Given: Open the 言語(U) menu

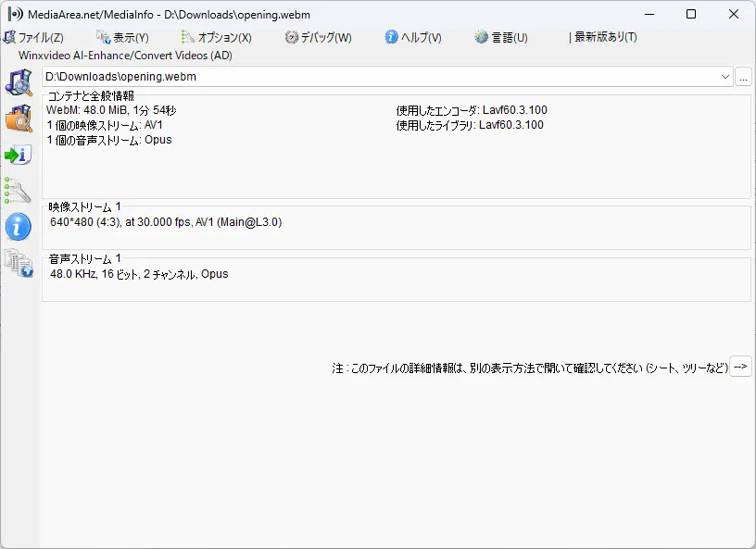Looking at the screenshot, I should pyautogui.click(x=501, y=37).
